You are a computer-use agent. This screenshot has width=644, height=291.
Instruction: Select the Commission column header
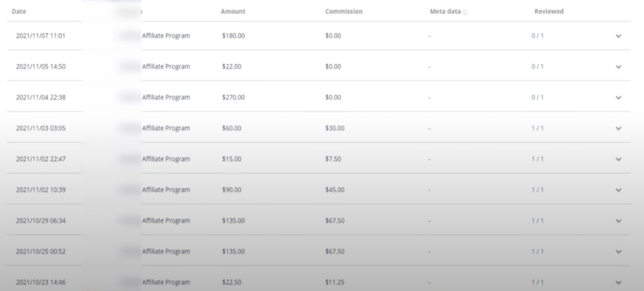click(343, 11)
